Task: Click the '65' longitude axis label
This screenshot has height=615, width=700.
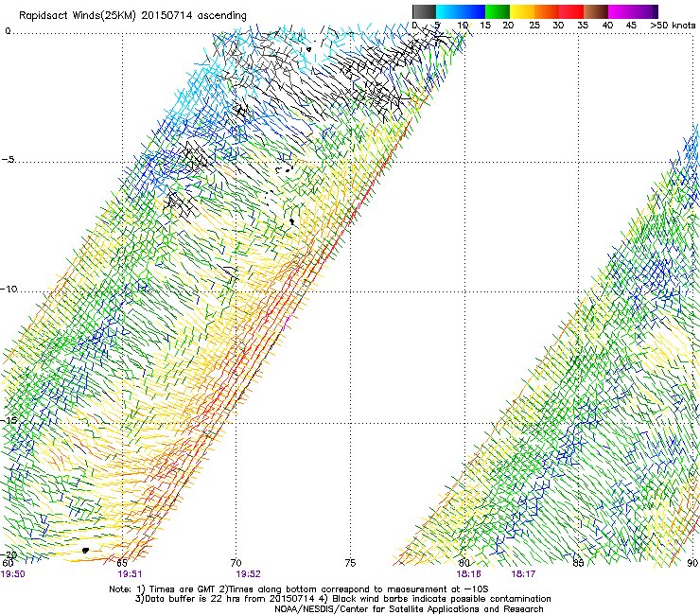Action: click(x=122, y=563)
